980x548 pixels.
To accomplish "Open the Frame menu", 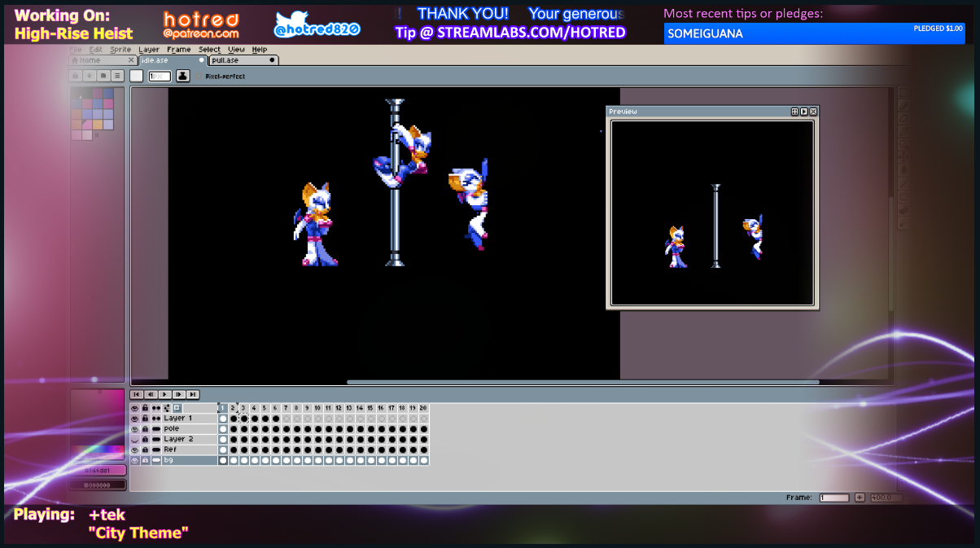I will tap(179, 50).
